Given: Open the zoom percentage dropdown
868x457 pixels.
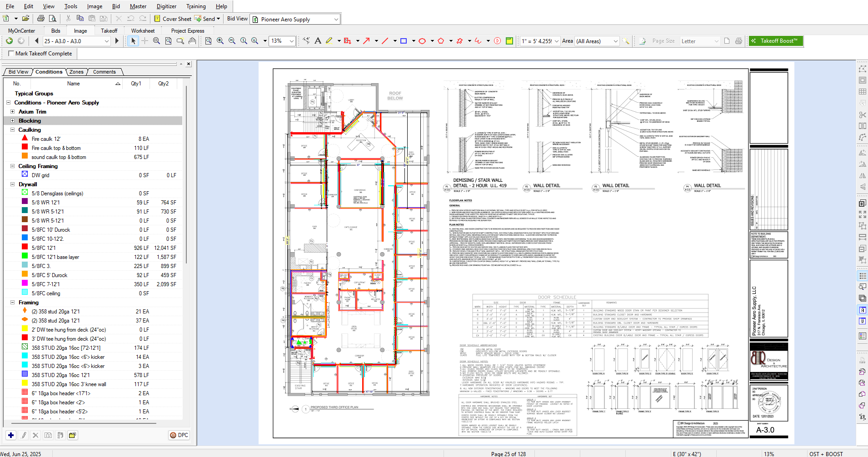Looking at the screenshot, I should pos(291,41).
